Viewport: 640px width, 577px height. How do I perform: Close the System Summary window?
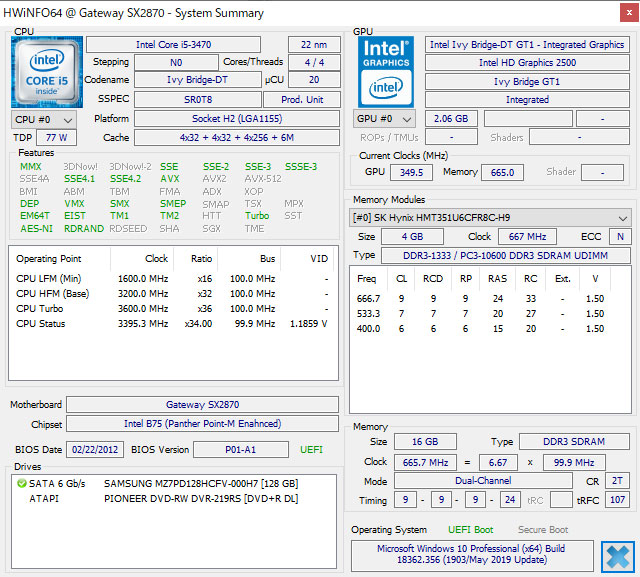629,13
